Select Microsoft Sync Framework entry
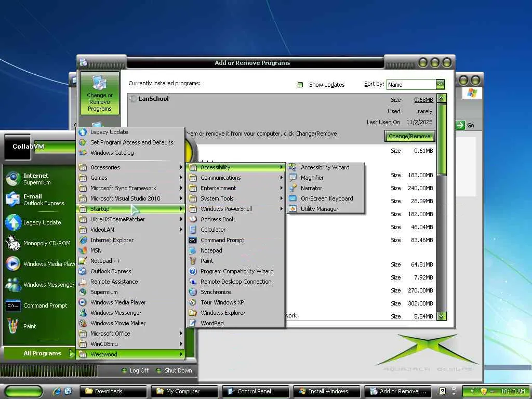 130,188
